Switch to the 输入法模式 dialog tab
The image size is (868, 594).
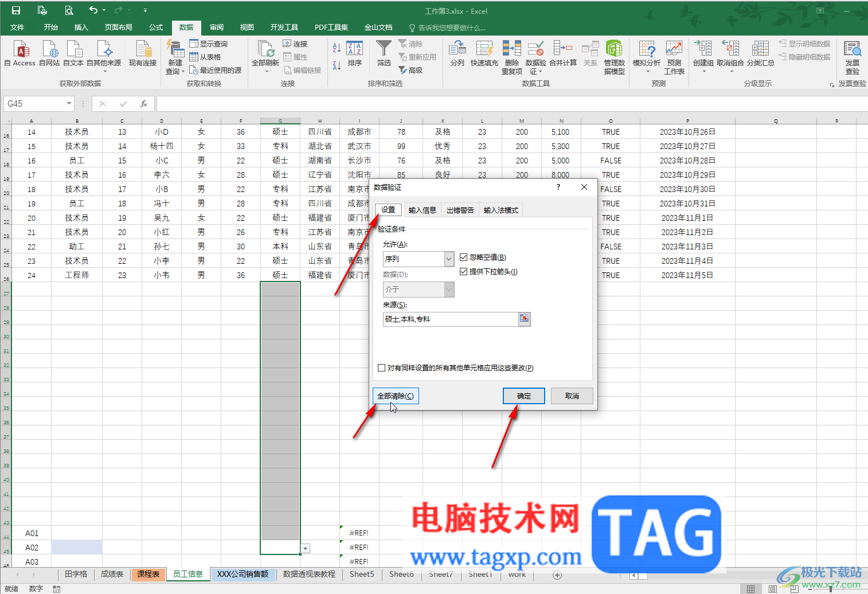pos(501,210)
